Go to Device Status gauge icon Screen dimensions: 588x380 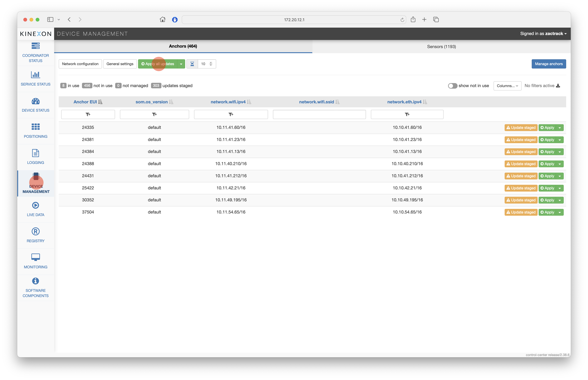pos(36,101)
